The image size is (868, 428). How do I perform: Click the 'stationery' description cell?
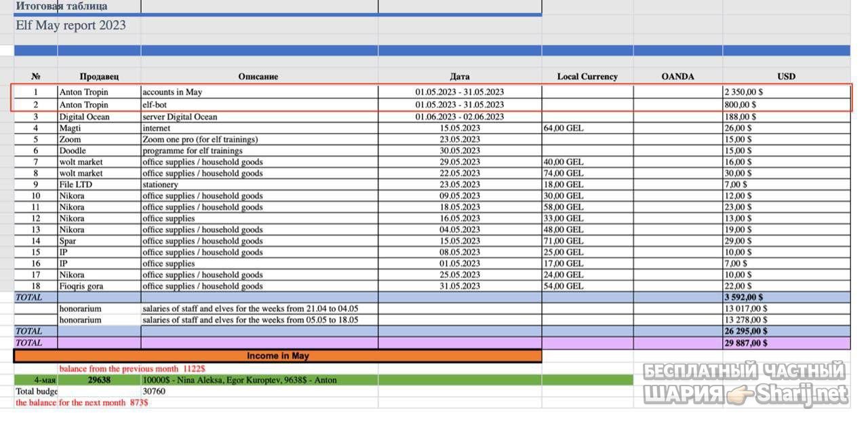(259, 184)
